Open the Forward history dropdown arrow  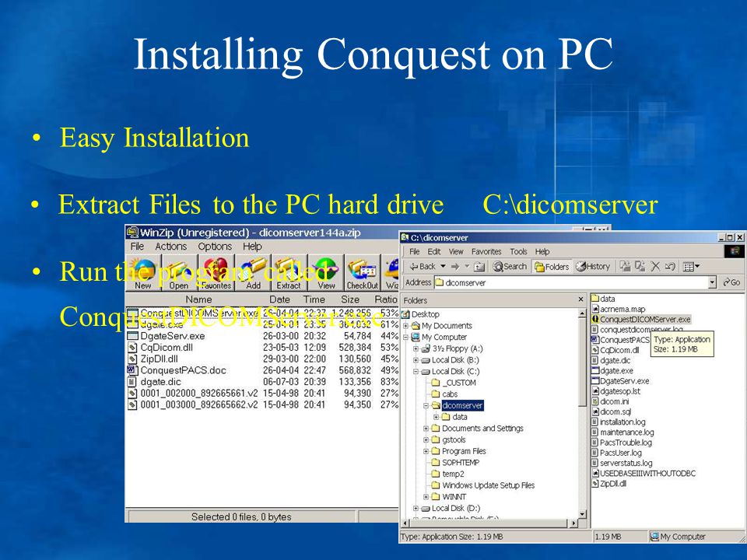(467, 267)
